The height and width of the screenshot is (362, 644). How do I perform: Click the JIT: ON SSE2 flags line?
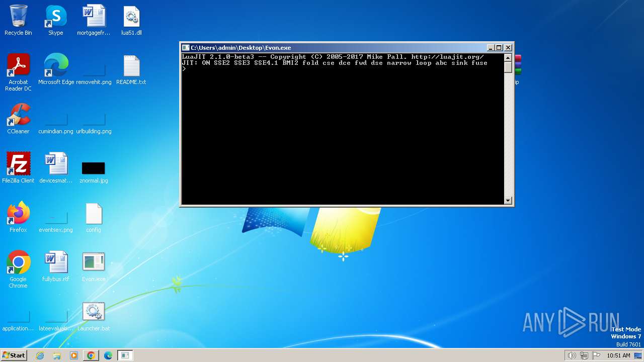335,63
